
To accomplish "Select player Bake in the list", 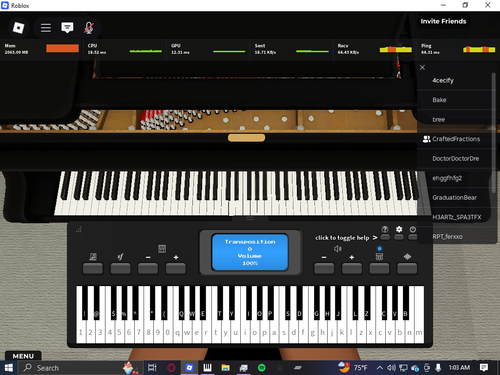I will (x=455, y=100).
